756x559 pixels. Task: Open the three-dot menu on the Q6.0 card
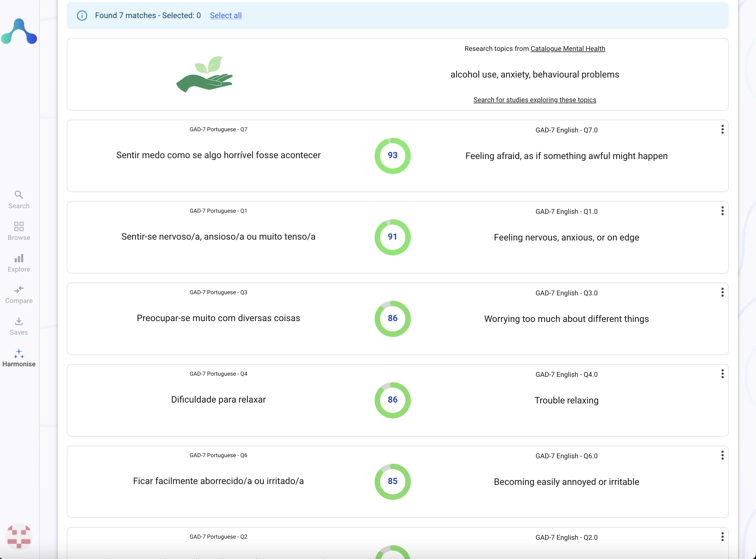pos(723,455)
